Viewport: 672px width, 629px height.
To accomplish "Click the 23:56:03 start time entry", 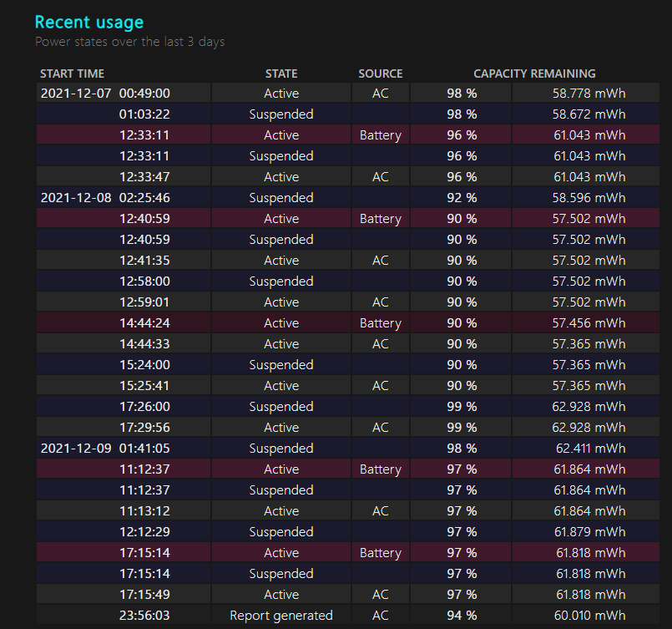I will [144, 616].
